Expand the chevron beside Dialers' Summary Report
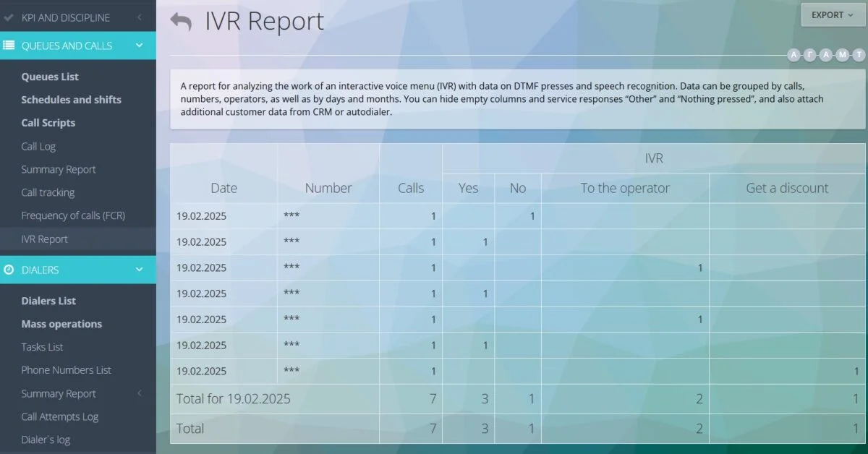The image size is (868, 454). 139,393
